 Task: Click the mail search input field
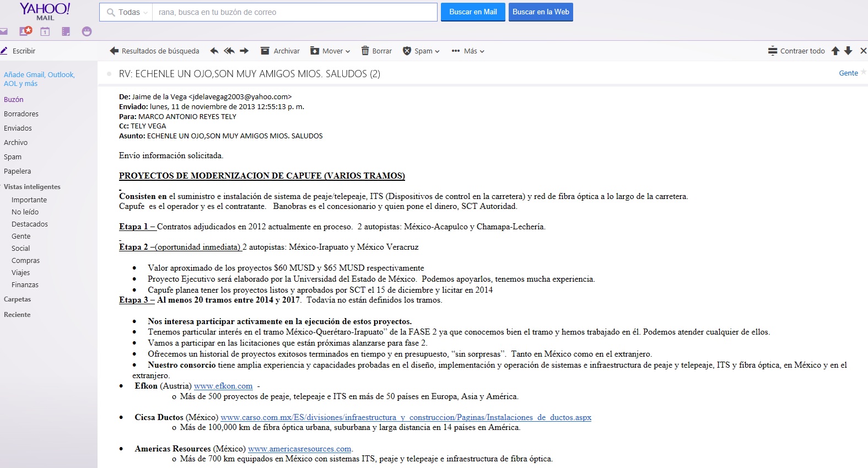point(295,12)
